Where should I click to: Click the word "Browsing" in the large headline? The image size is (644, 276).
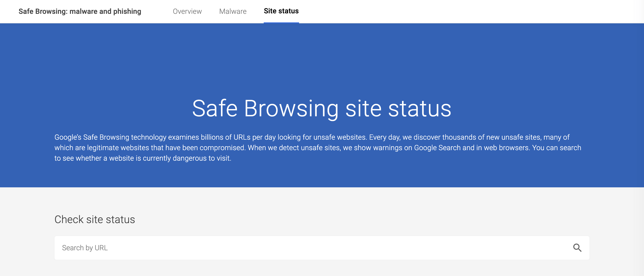pos(291,108)
